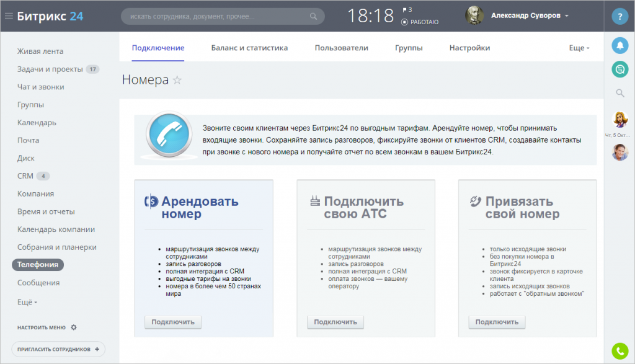
Task: Open the help question mark icon
Action: (619, 17)
